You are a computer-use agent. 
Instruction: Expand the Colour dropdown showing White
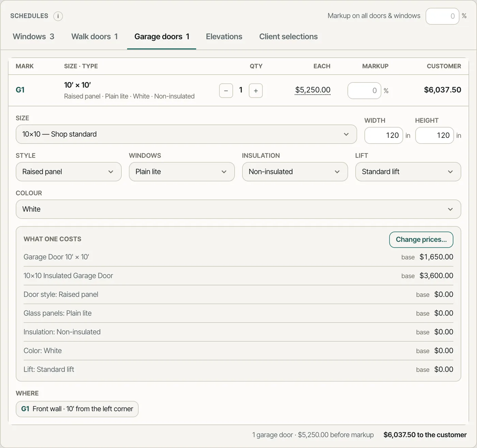(238, 209)
